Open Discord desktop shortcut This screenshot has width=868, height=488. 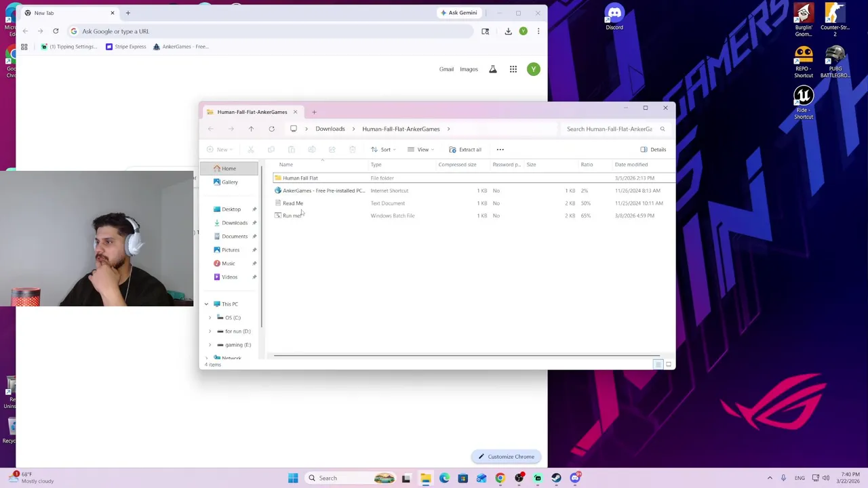point(614,17)
